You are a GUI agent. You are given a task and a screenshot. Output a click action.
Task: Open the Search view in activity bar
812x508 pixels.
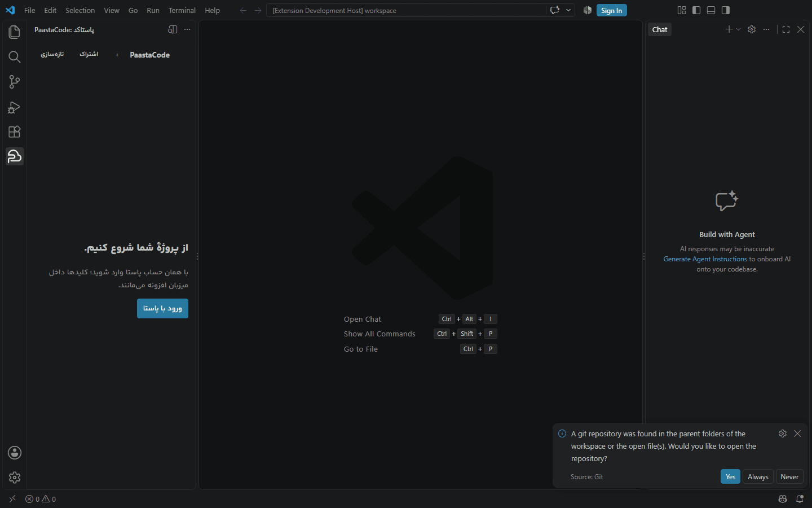click(15, 57)
